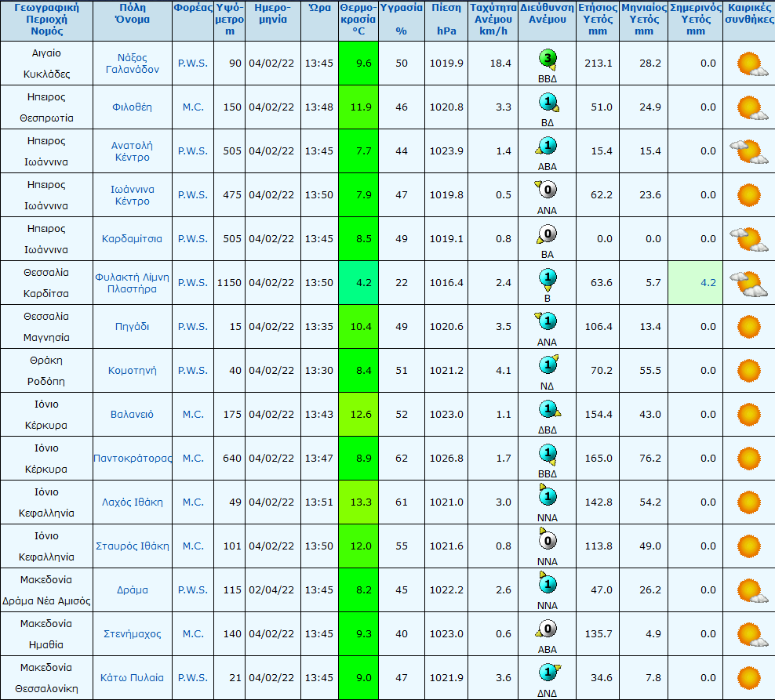Click the weather conditions icon for Φιλοθέη
775x700 pixels.
[x=752, y=108]
